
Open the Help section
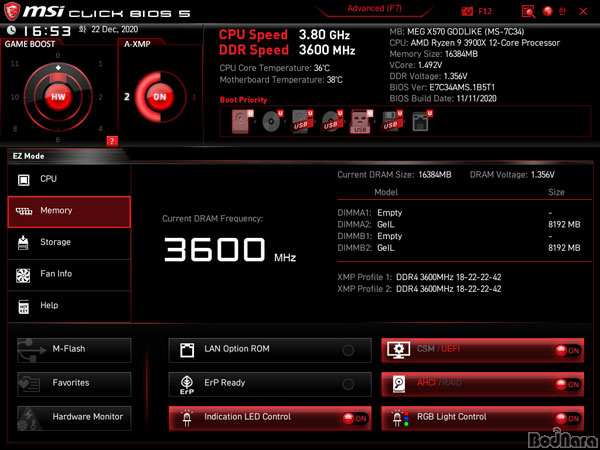(x=69, y=306)
